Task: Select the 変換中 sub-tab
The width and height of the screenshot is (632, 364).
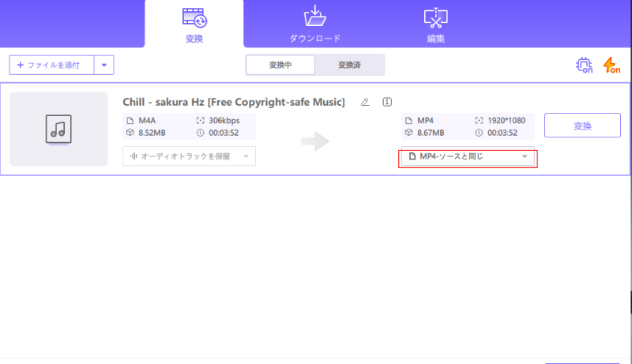Action: coord(280,65)
